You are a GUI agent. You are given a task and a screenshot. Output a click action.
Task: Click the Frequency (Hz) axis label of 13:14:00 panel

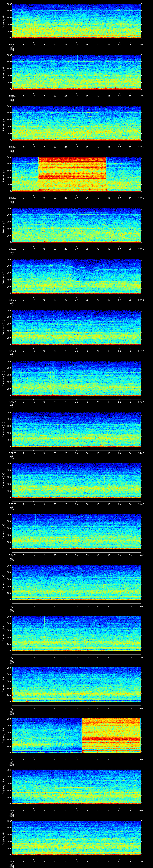point(3,21)
